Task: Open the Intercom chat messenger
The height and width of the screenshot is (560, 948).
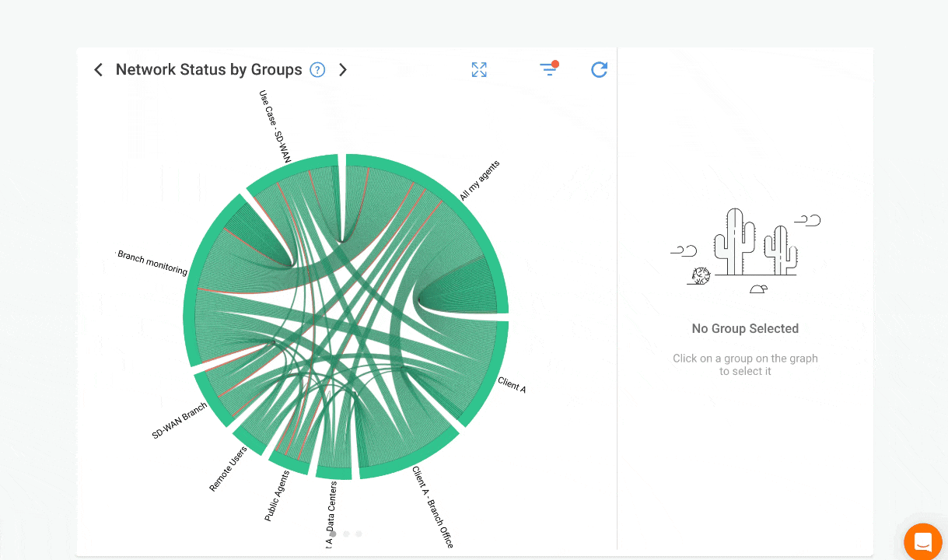Action: 923,541
